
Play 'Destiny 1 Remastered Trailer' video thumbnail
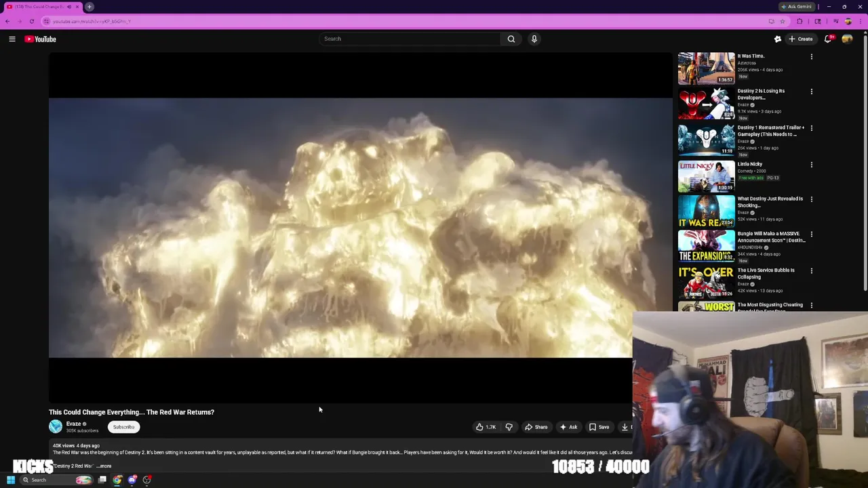(x=706, y=140)
